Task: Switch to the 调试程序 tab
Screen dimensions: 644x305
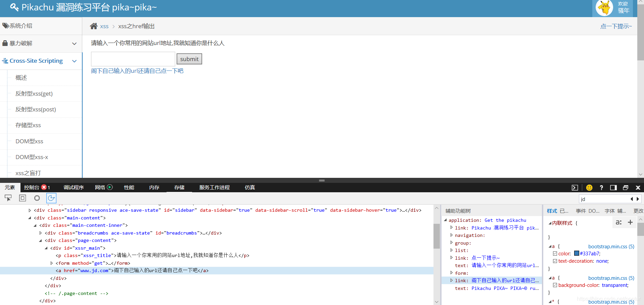Action: click(74, 187)
